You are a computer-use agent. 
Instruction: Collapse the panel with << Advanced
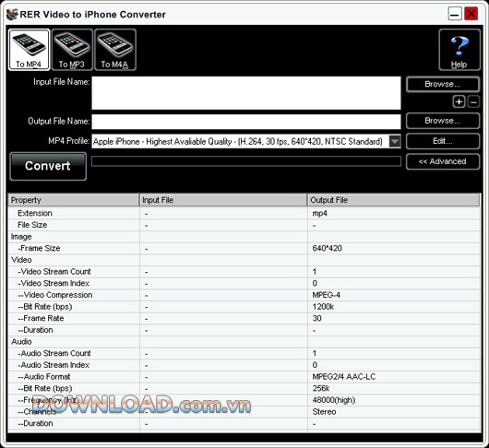443,161
